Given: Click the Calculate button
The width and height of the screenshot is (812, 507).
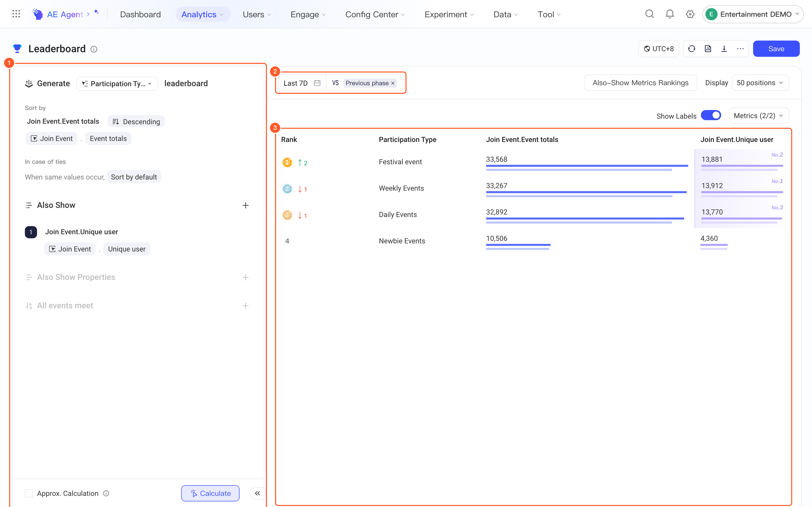Looking at the screenshot, I should [210, 493].
